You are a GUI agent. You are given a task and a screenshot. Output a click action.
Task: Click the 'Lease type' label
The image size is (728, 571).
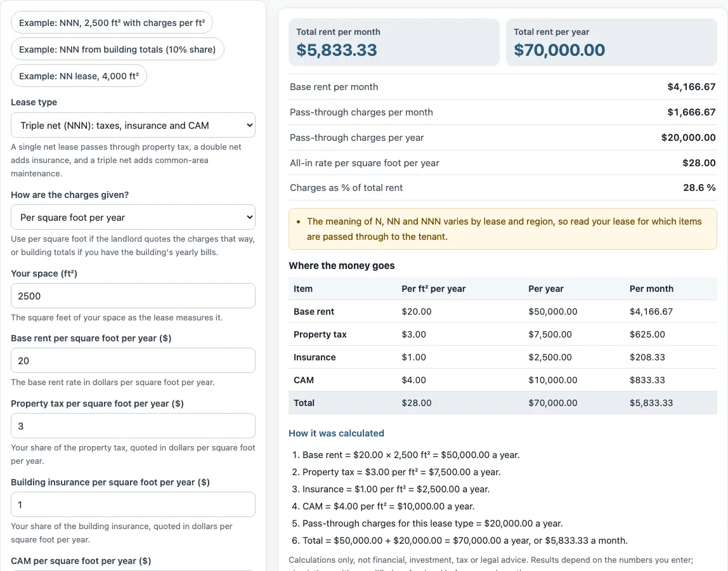[34, 102]
